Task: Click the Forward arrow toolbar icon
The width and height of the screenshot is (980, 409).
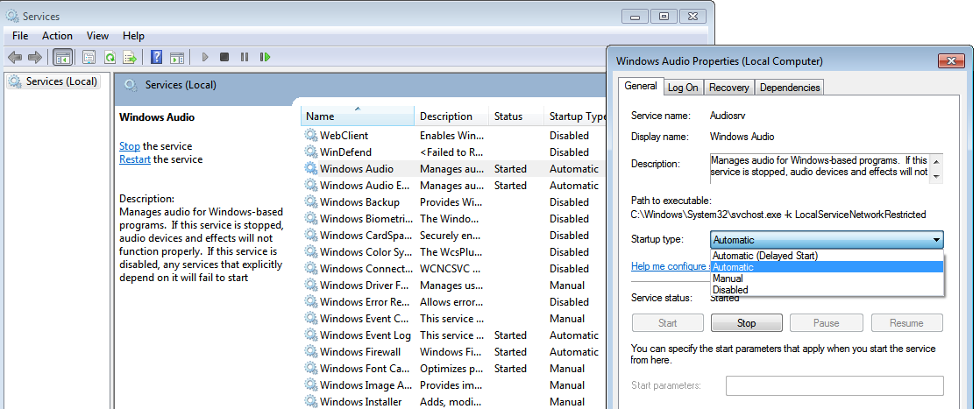Action: coord(35,58)
